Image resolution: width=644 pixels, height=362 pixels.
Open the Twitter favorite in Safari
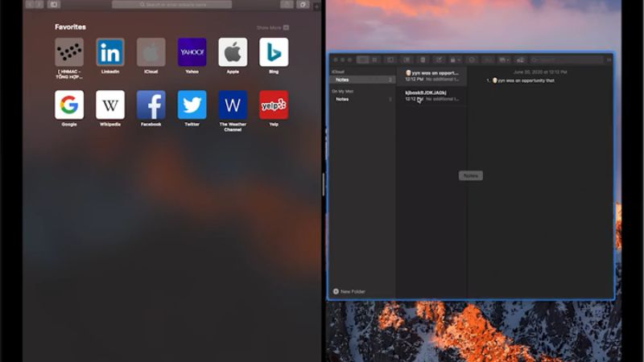pyautogui.click(x=192, y=105)
